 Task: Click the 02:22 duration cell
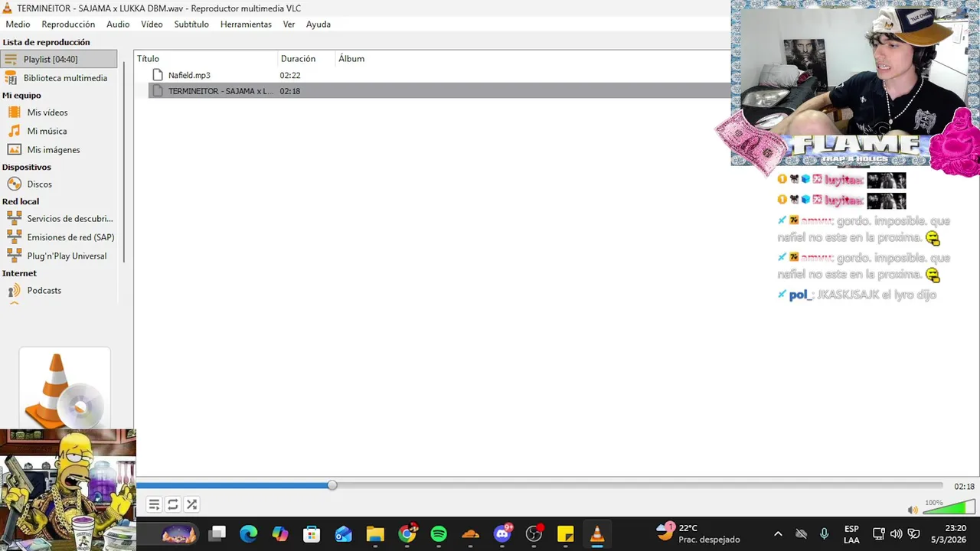point(289,75)
